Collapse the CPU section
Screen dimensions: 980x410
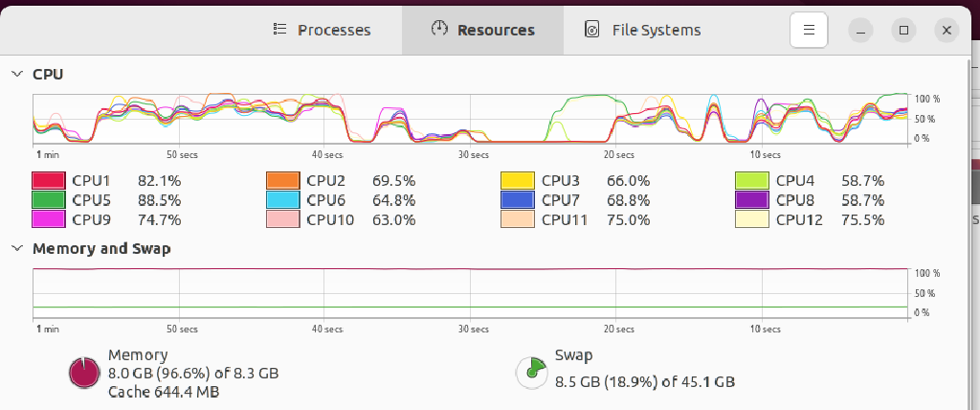click(x=18, y=74)
